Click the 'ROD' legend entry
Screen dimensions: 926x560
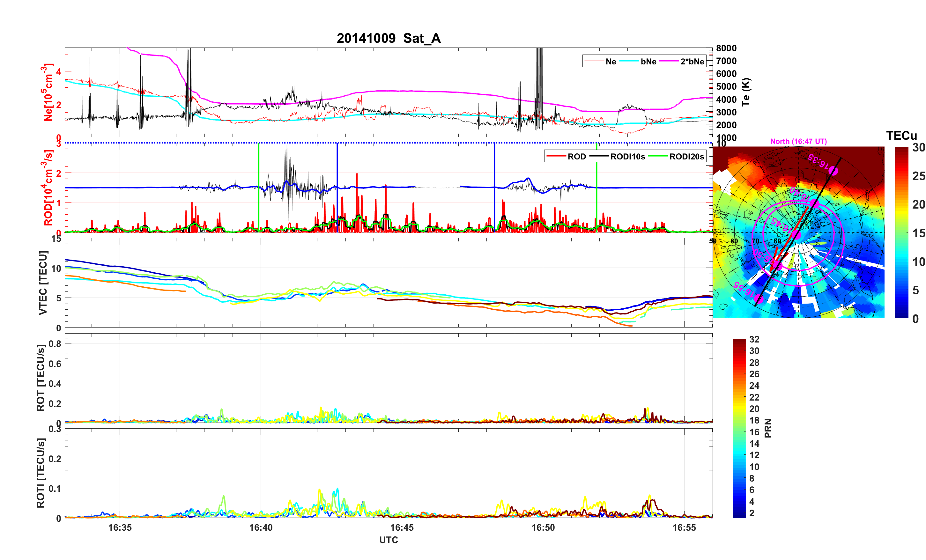tap(576, 157)
